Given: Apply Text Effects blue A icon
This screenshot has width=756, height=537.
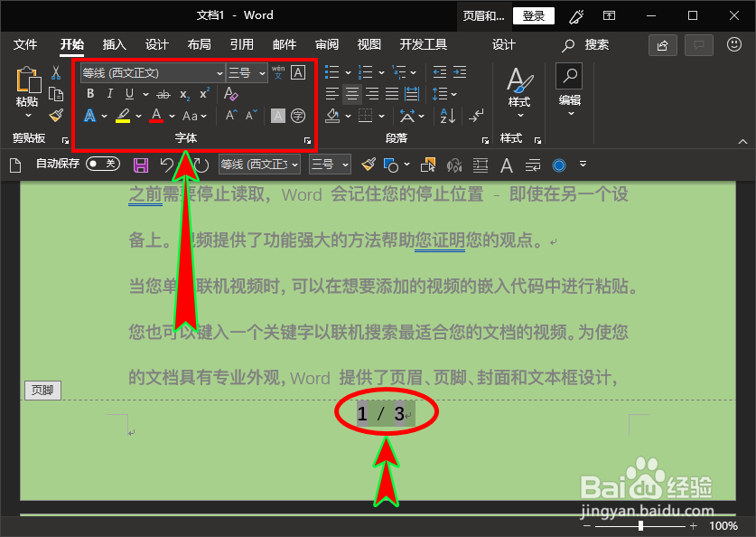Looking at the screenshot, I should point(89,116).
